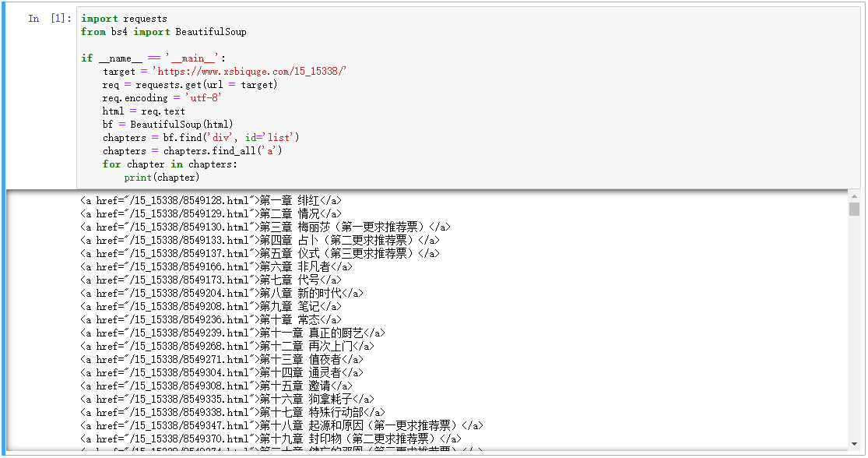The image size is (868, 458).
Task: Click the 第五章 仪式 output line
Action: click(234, 253)
